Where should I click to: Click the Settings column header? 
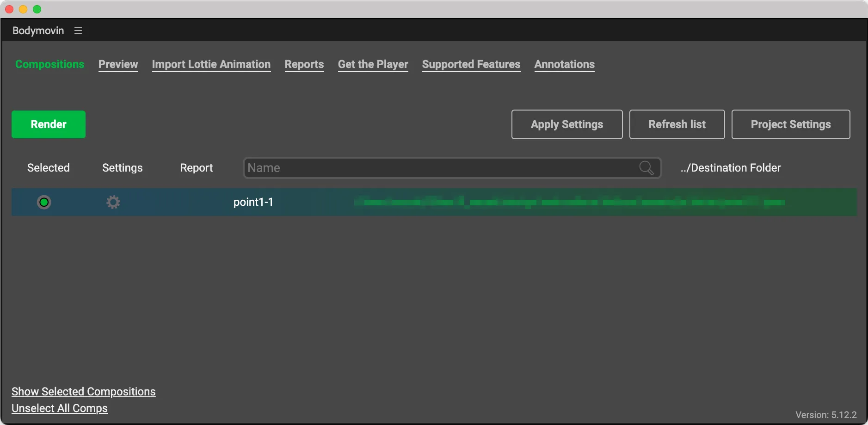[123, 168]
